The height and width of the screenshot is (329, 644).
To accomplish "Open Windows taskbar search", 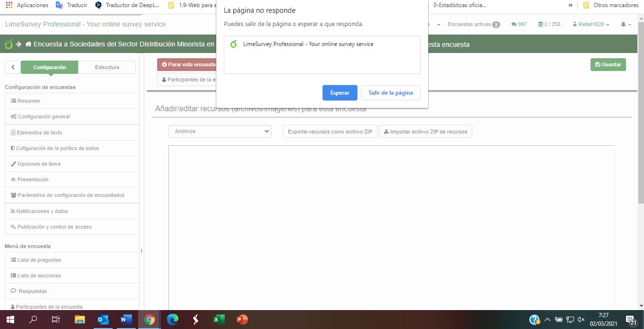I will 33,320.
